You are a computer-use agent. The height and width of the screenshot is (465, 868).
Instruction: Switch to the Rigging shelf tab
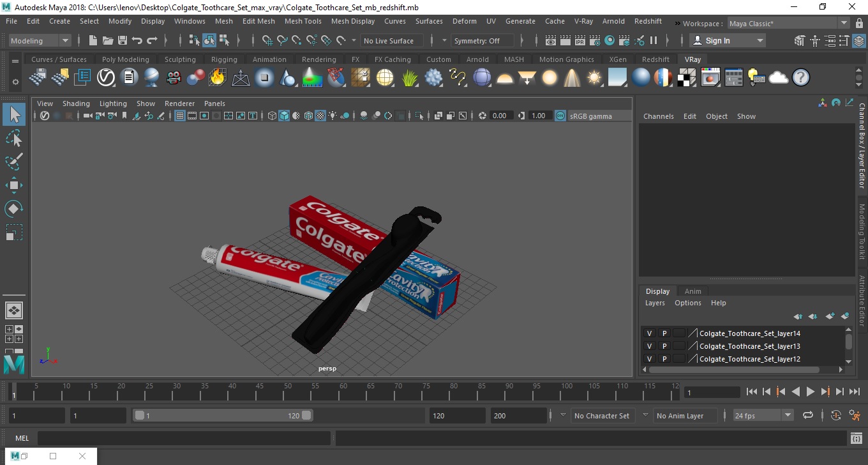click(224, 59)
